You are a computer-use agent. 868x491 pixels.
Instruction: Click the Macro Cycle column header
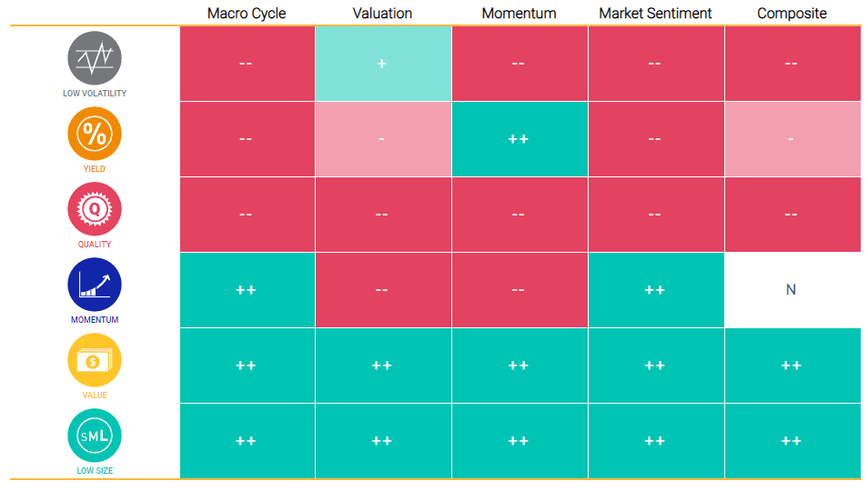pos(247,14)
